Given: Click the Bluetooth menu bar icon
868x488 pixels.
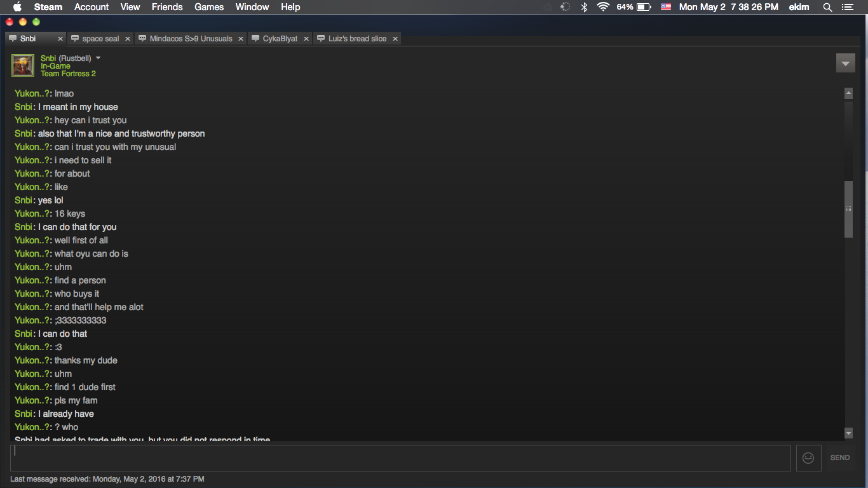Looking at the screenshot, I should [584, 7].
